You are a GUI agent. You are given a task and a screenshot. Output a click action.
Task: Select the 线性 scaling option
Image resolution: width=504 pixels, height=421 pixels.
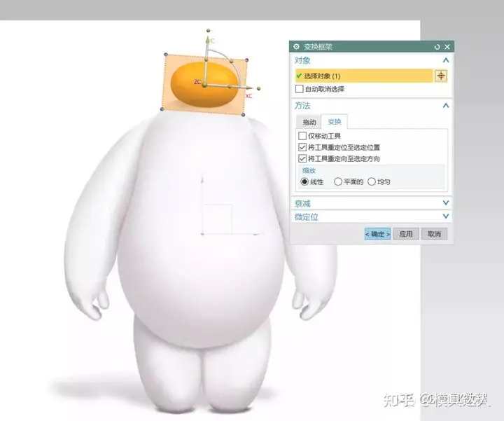point(304,181)
